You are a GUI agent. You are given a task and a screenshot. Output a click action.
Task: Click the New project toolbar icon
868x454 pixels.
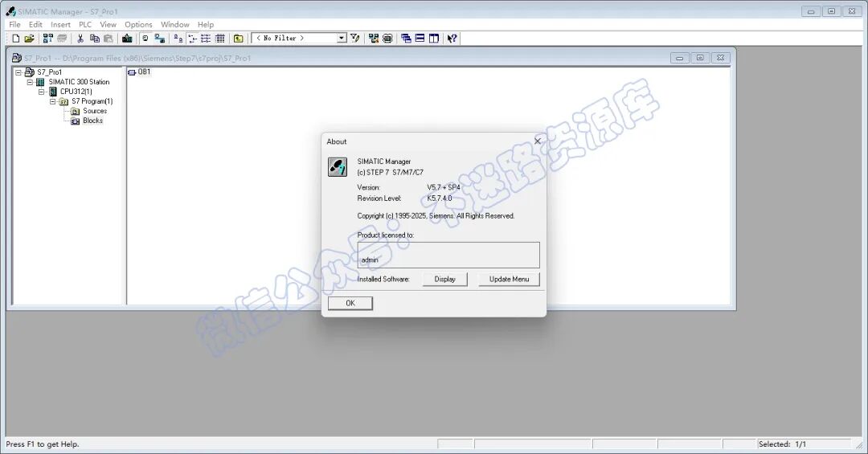point(15,39)
